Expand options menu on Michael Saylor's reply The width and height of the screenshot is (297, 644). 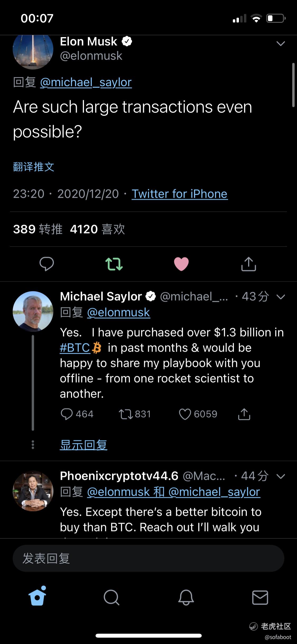click(281, 297)
